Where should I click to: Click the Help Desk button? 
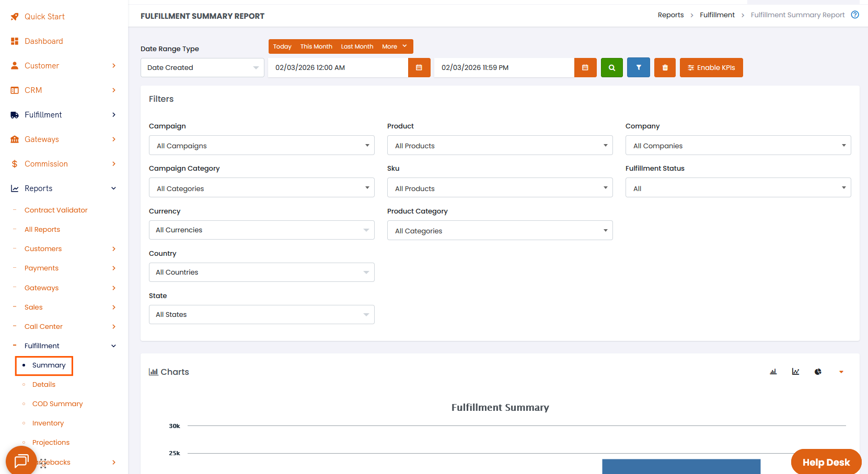[826, 462]
